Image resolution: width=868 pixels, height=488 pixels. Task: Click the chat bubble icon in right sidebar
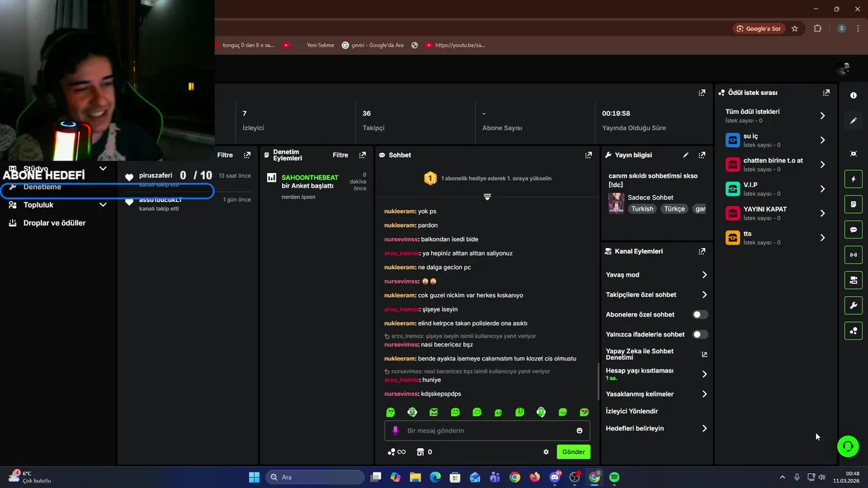853,230
